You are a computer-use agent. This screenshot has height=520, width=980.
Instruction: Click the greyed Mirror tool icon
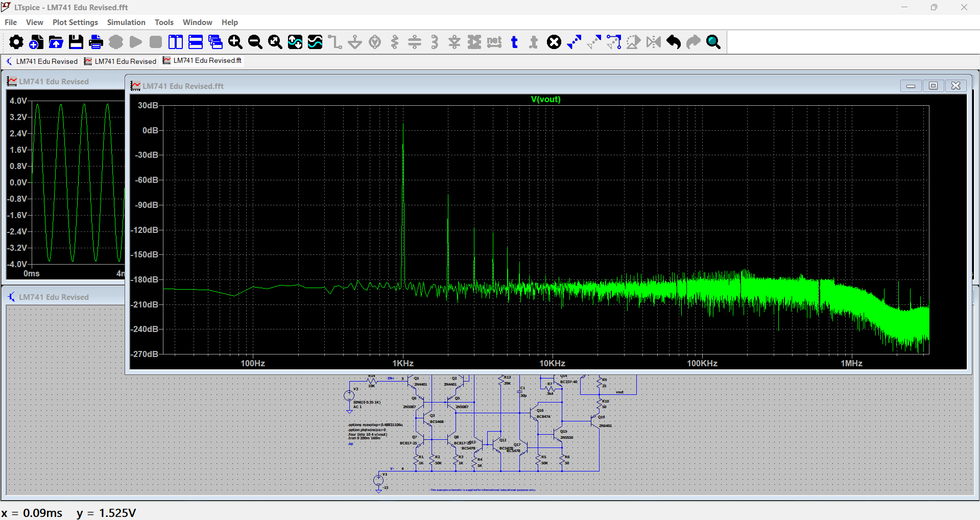tap(654, 42)
